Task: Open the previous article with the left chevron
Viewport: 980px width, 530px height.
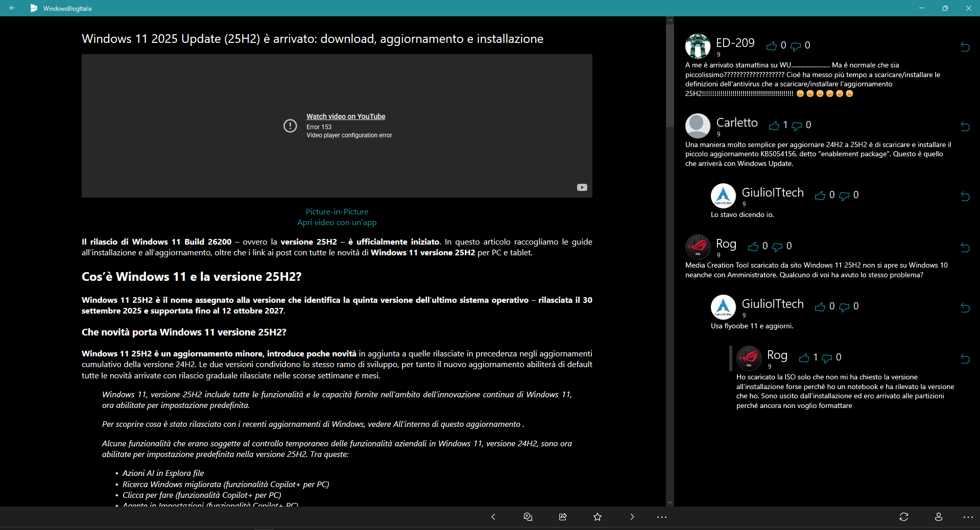Action: (x=493, y=517)
